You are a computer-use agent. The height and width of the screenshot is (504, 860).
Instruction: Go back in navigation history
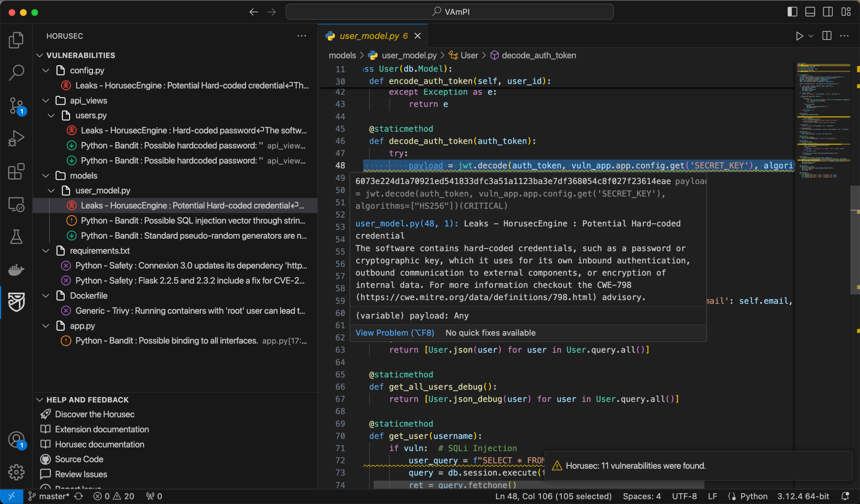tap(254, 12)
